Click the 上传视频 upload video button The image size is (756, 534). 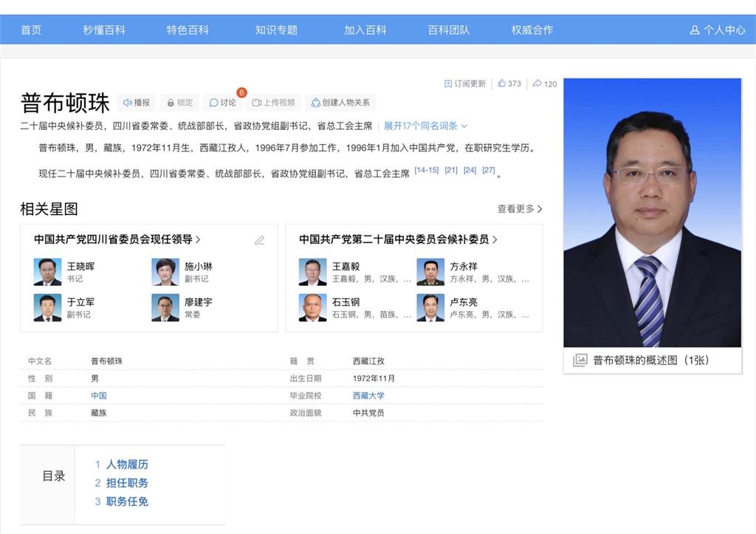click(273, 102)
